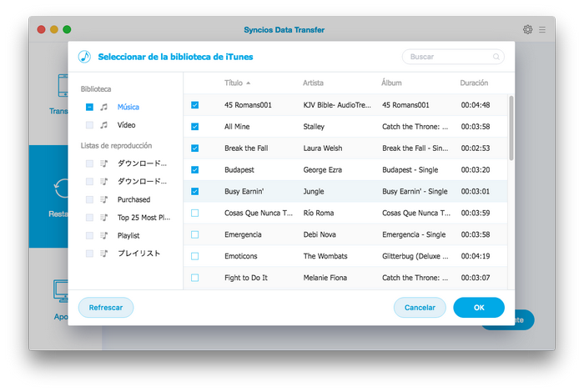
Task: Uncheck the All Mine song checkbox
Action: [194, 127]
